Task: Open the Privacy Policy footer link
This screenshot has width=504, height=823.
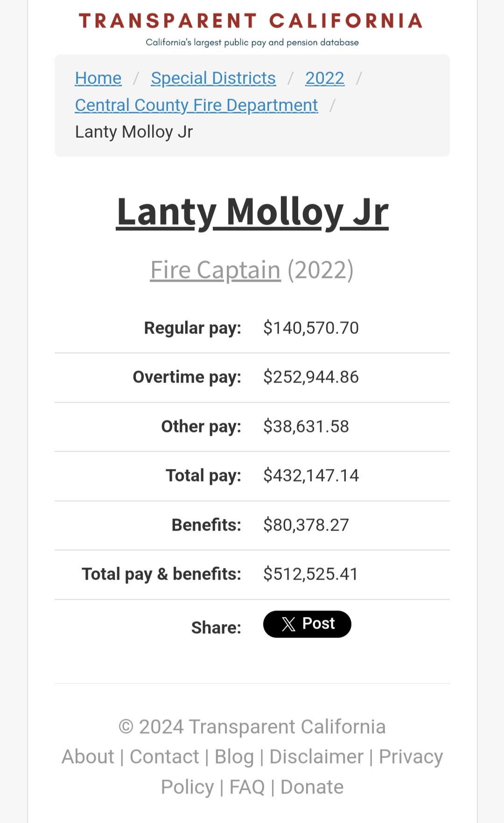Action: point(410,757)
